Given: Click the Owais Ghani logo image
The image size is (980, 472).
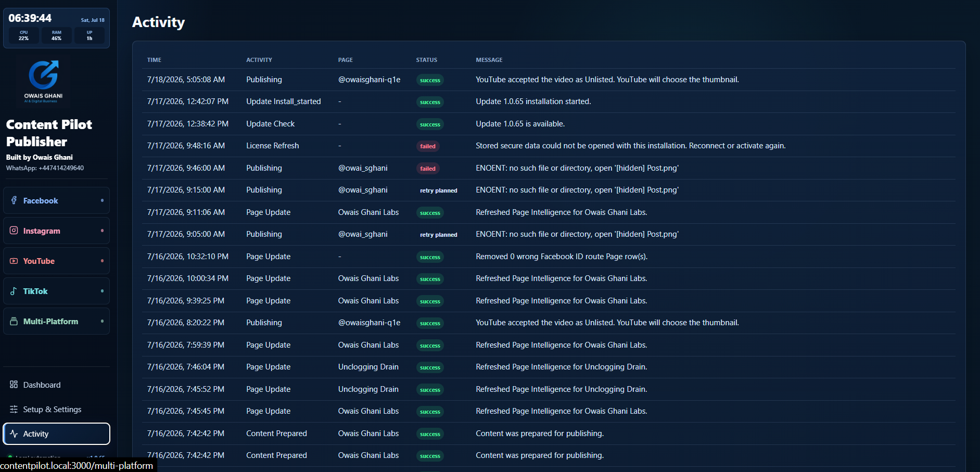Looking at the screenshot, I should pos(43,81).
